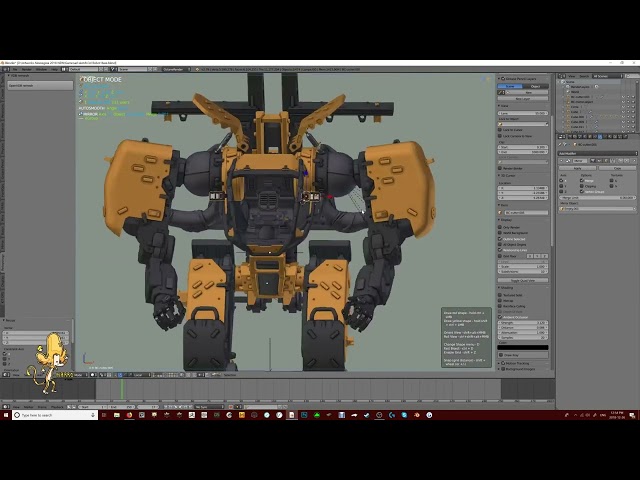Open the Particles properties tab icon
This screenshot has width=640, height=480.
(x=620, y=136)
